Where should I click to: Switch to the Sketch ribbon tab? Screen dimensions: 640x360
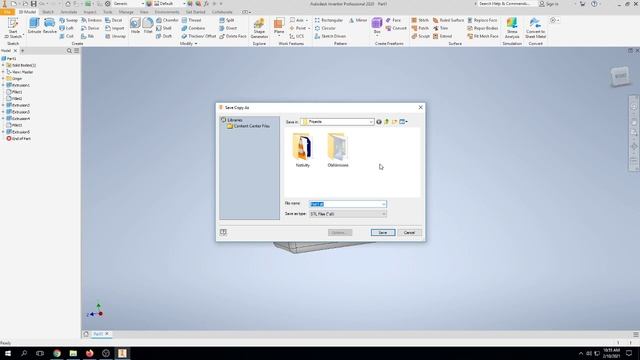click(48, 12)
